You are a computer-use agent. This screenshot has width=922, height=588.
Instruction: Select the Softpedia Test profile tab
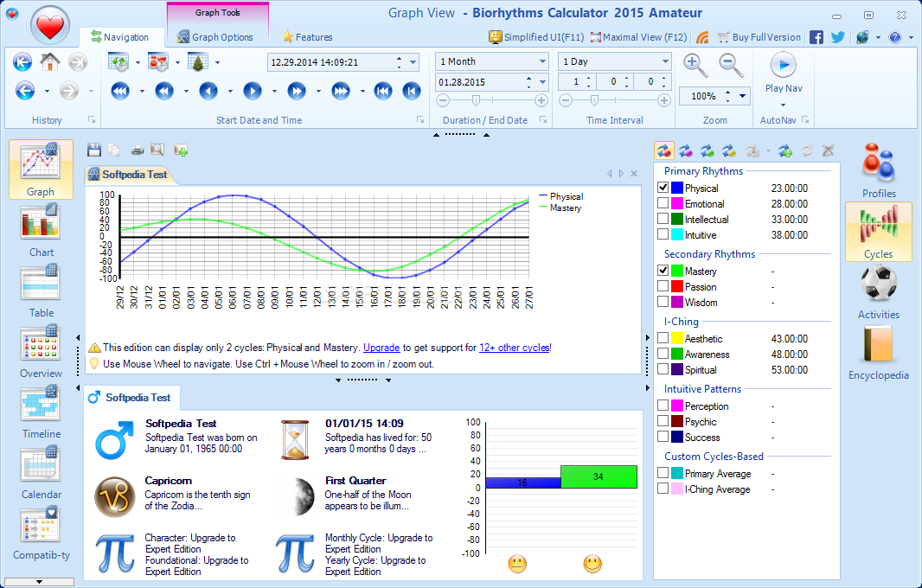pos(131,398)
